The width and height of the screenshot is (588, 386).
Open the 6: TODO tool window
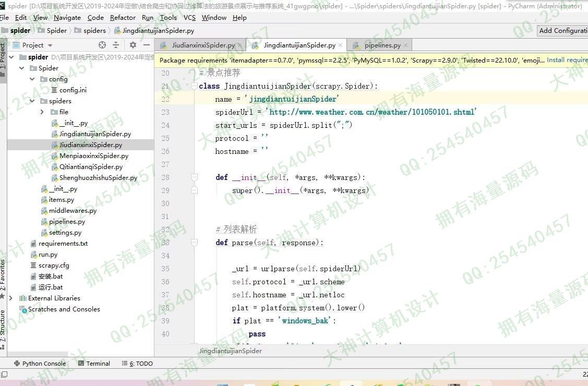[x=137, y=364]
